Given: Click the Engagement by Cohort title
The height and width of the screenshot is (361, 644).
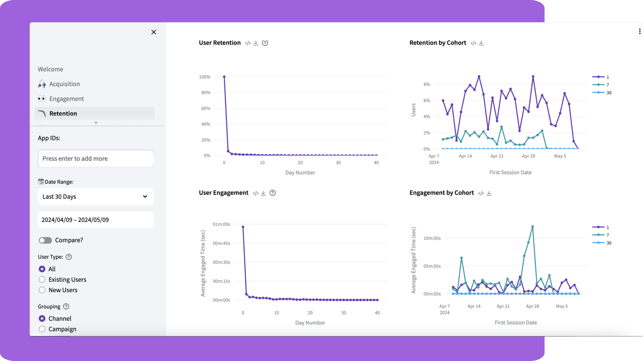Looking at the screenshot, I should (x=441, y=193).
